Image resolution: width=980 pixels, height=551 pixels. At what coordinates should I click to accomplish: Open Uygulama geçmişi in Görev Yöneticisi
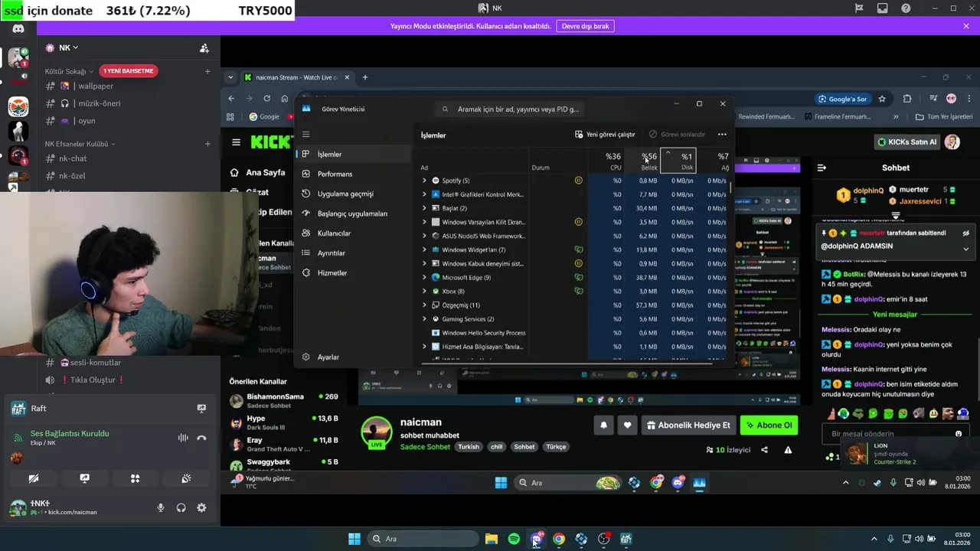coord(354,194)
